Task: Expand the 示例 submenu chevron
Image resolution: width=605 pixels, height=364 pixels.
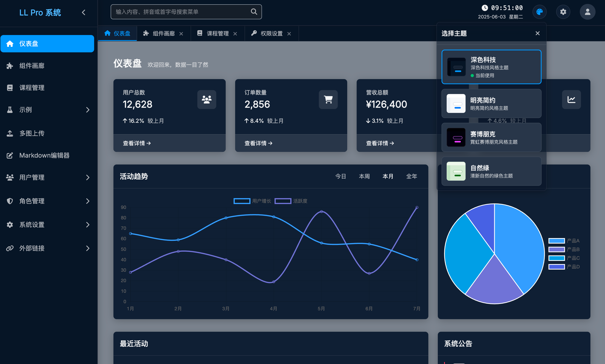Action: tap(88, 110)
